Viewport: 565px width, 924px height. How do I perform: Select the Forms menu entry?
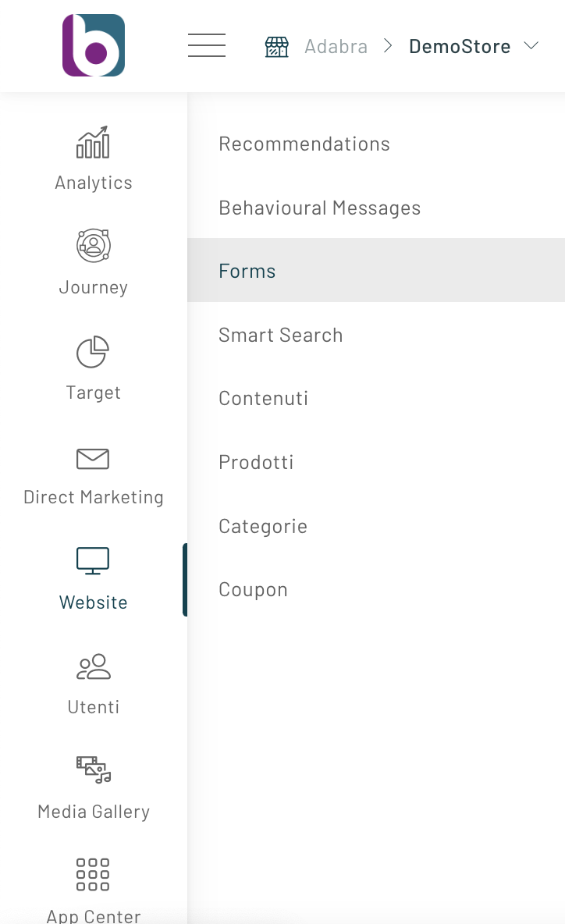click(x=247, y=272)
